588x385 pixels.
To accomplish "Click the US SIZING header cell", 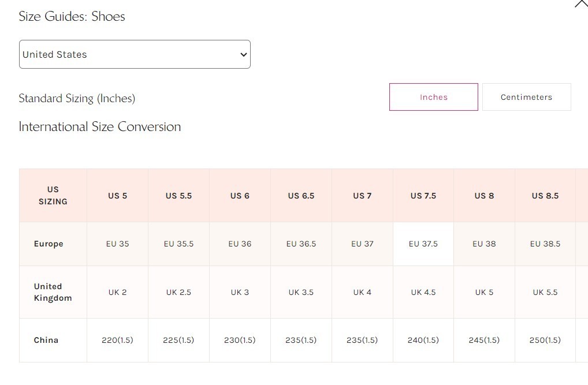I will click(x=53, y=195).
